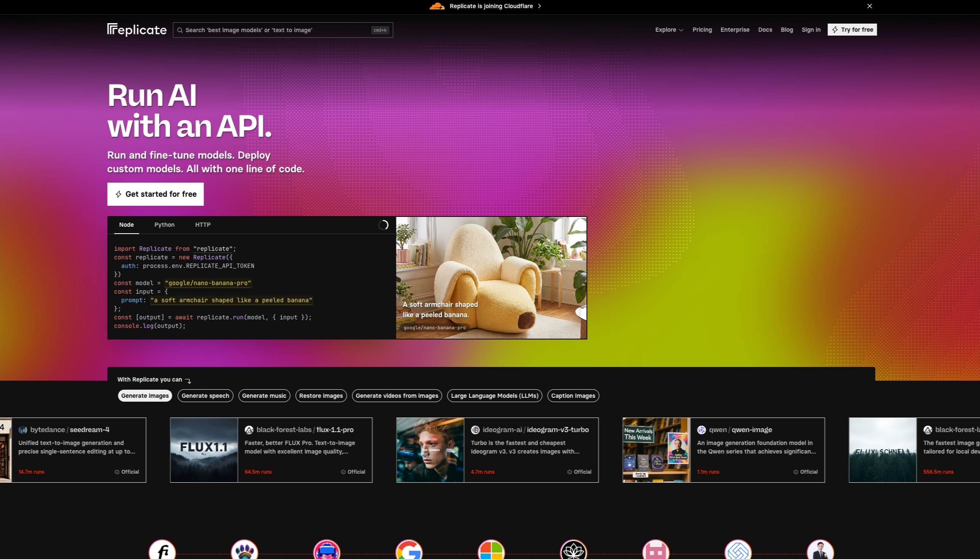Click the Cloudflare cloud icon in banner
980x559 pixels.
pos(437,6)
